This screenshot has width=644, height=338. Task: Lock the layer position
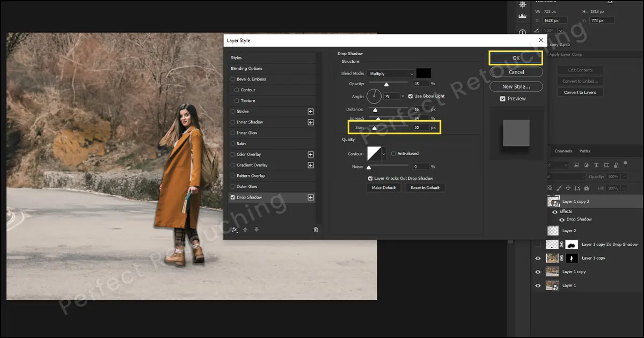(x=568, y=188)
